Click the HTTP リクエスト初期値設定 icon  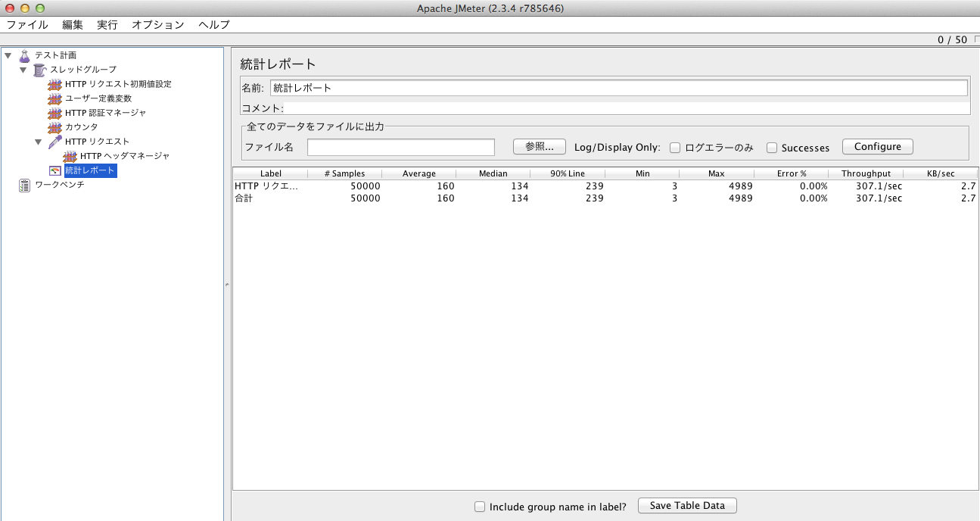pyautogui.click(x=54, y=84)
